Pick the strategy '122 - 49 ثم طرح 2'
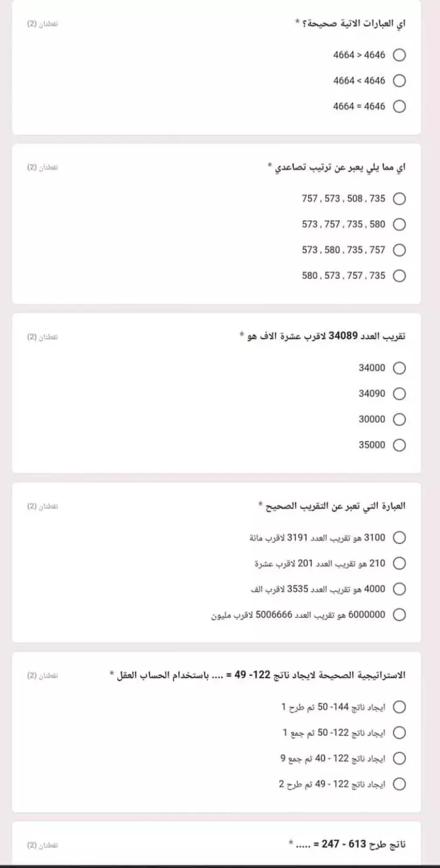 pos(399,784)
